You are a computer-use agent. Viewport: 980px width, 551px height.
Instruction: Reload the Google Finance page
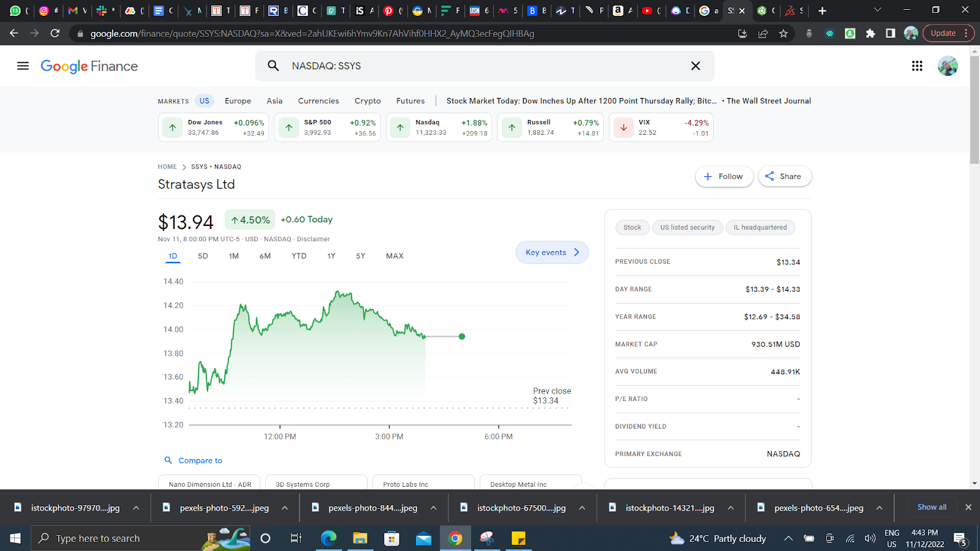(x=55, y=33)
